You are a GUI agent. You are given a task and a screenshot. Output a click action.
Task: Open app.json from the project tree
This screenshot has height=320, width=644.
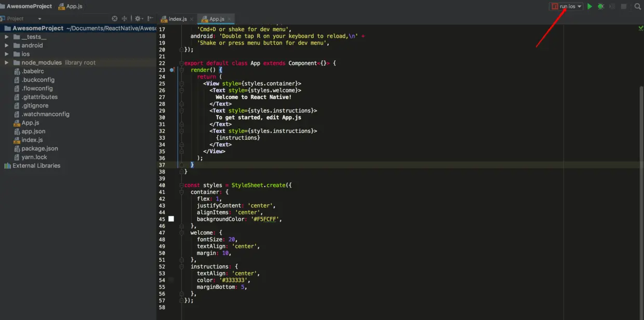pos(33,131)
